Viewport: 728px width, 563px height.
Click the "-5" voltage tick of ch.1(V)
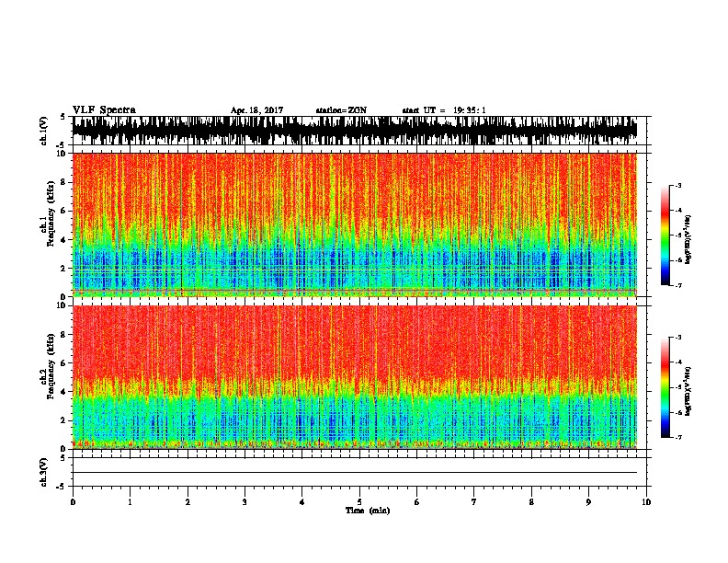point(61,145)
